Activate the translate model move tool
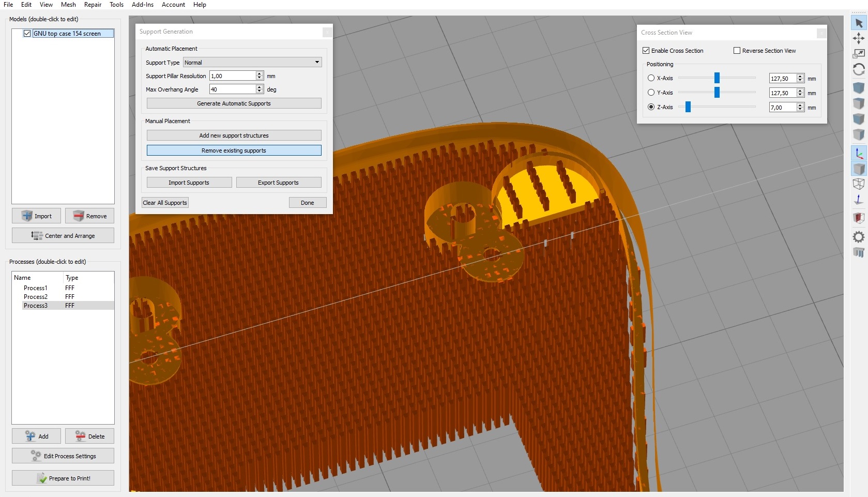 859,38
